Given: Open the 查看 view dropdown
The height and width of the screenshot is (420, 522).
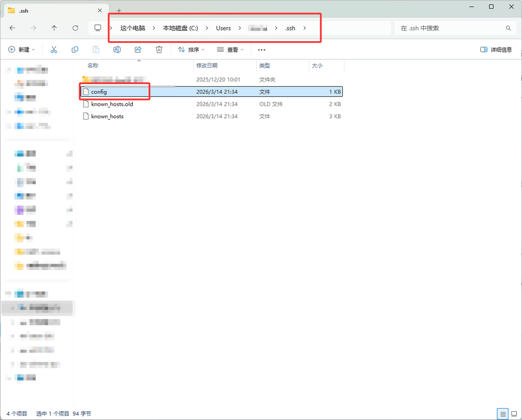Looking at the screenshot, I should click(230, 50).
